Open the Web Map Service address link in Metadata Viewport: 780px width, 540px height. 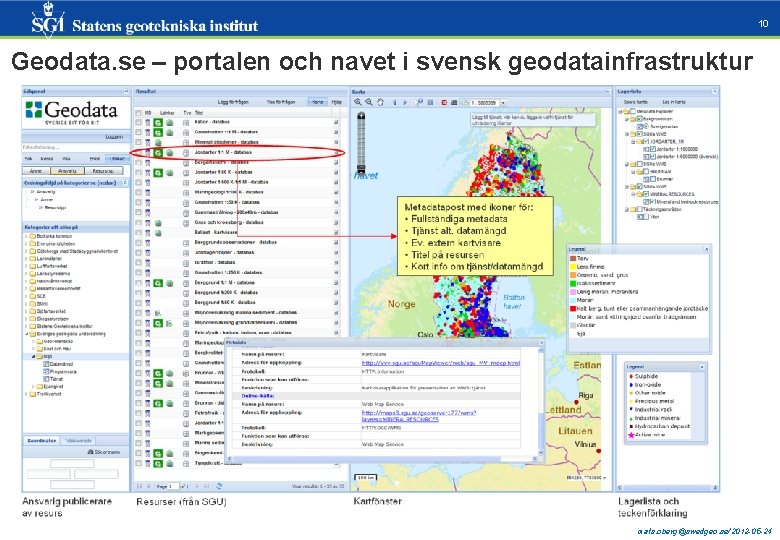click(419, 416)
